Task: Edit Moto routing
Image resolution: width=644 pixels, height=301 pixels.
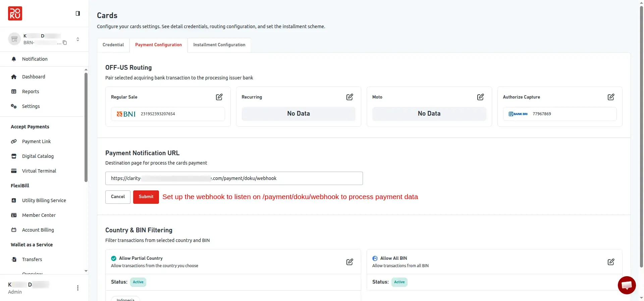Action: 480,97
